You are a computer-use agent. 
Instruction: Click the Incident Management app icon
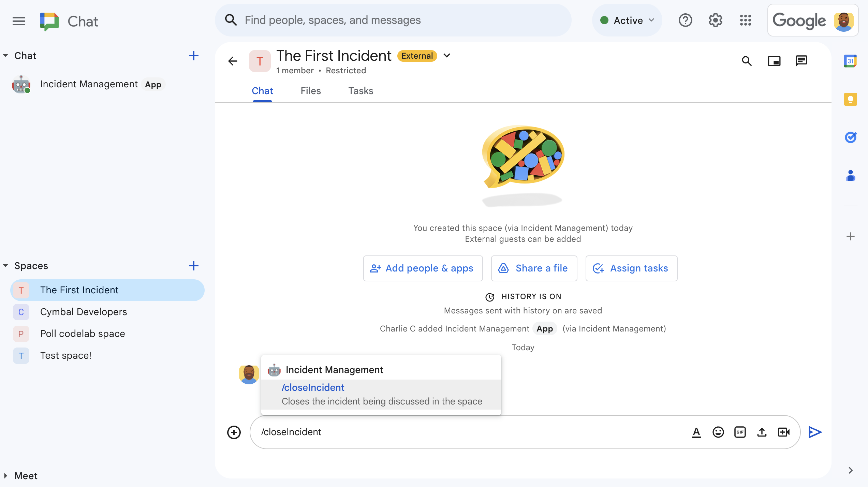pos(22,84)
